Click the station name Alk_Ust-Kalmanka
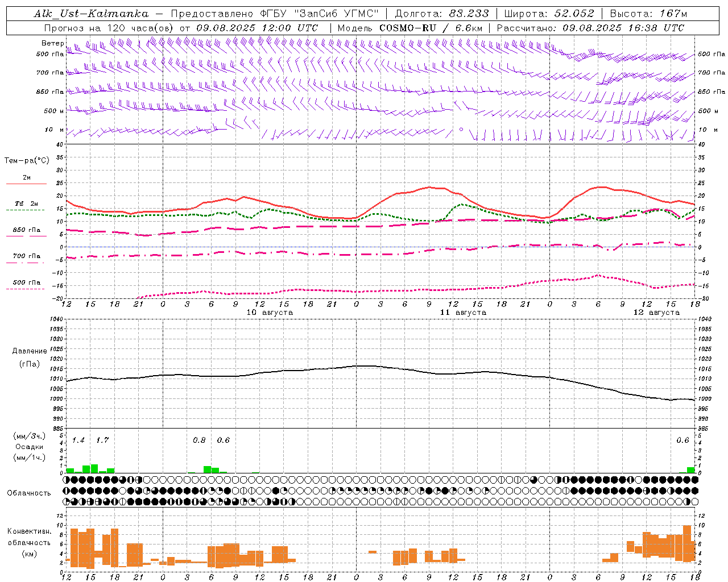The height and width of the screenshot is (582, 728). (91, 14)
